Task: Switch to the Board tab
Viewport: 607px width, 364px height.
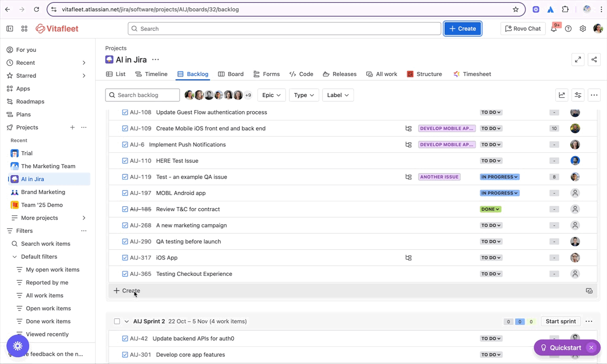Action: [x=231, y=74]
